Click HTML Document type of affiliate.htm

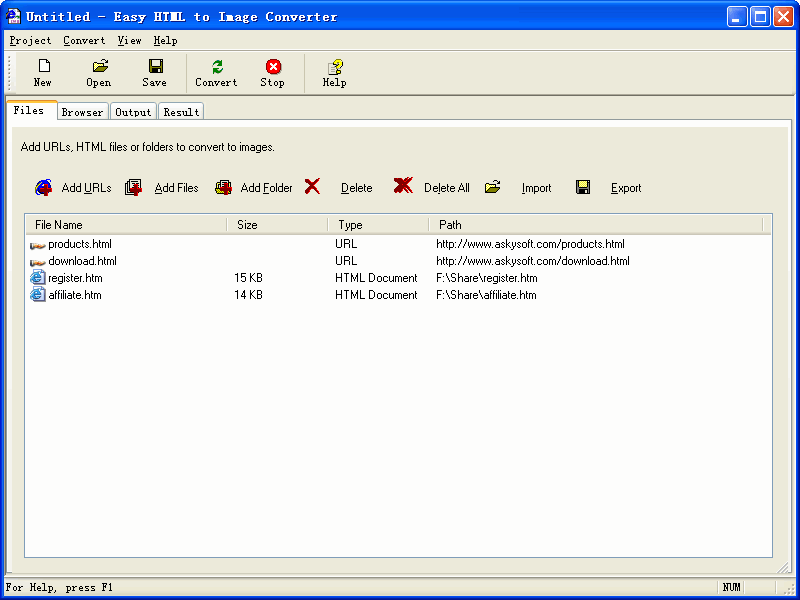[x=376, y=295]
